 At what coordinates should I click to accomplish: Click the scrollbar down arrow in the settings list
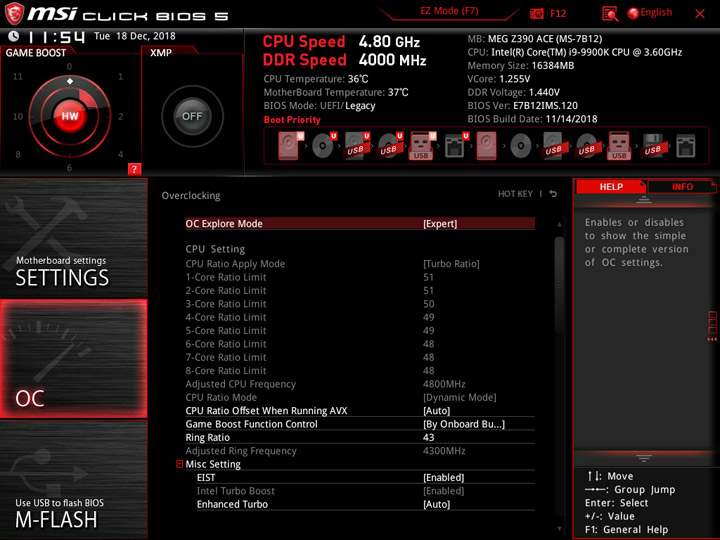[x=559, y=529]
